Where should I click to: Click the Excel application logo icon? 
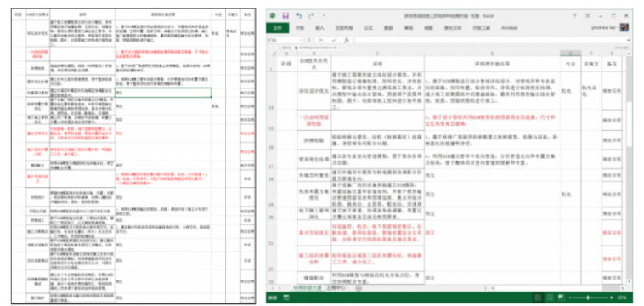(272, 15)
